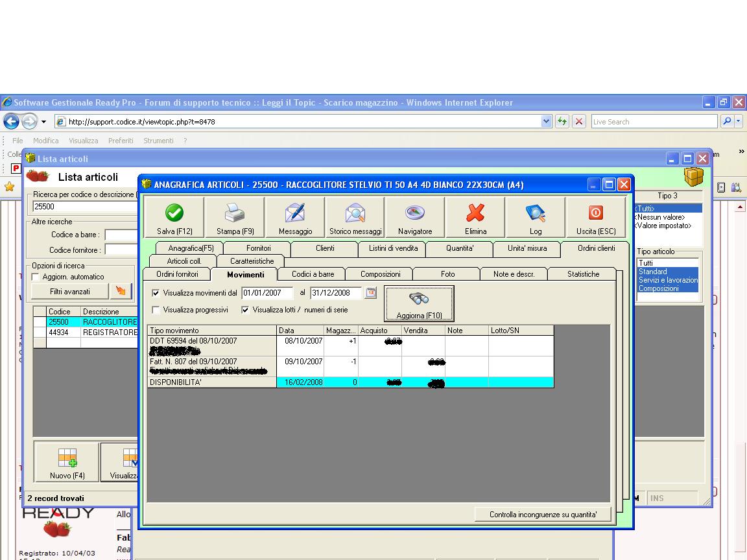The width and height of the screenshot is (747, 560).
Task: Click the Uscita (ESC) exit button
Action: tap(596, 217)
